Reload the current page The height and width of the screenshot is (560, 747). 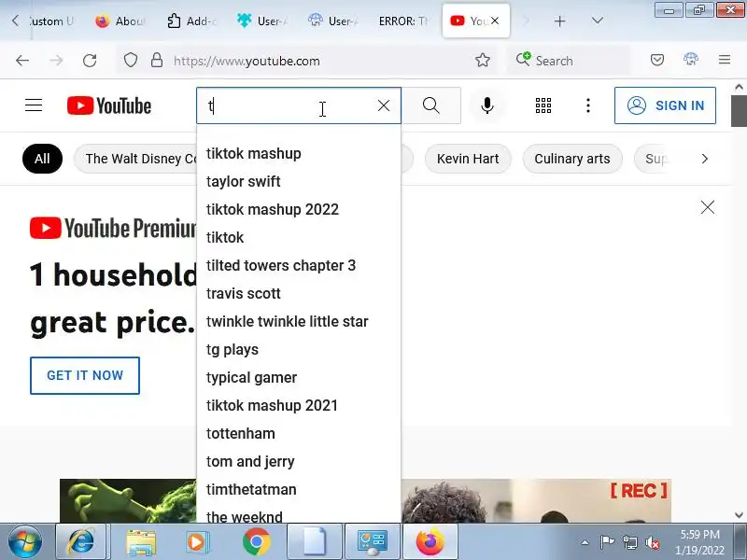click(x=90, y=61)
